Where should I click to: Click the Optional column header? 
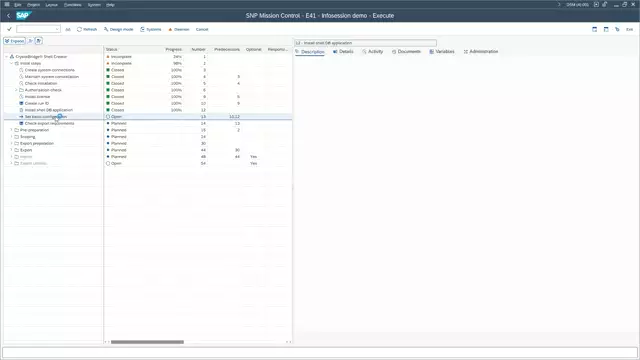(x=253, y=49)
